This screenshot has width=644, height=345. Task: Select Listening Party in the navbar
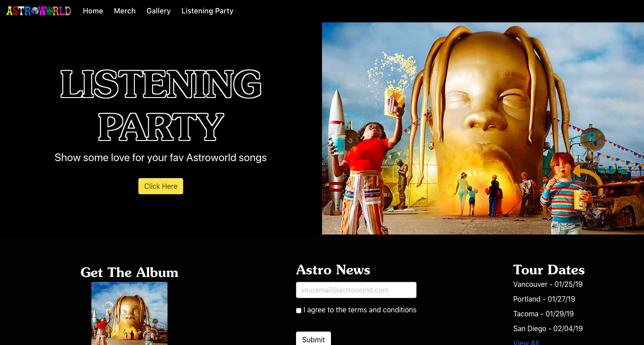(x=207, y=11)
